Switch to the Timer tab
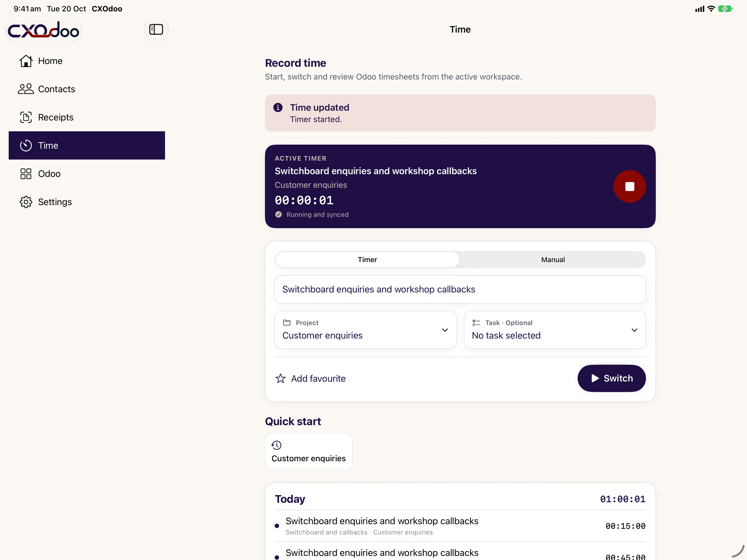Image resolution: width=747 pixels, height=560 pixels. (x=368, y=260)
